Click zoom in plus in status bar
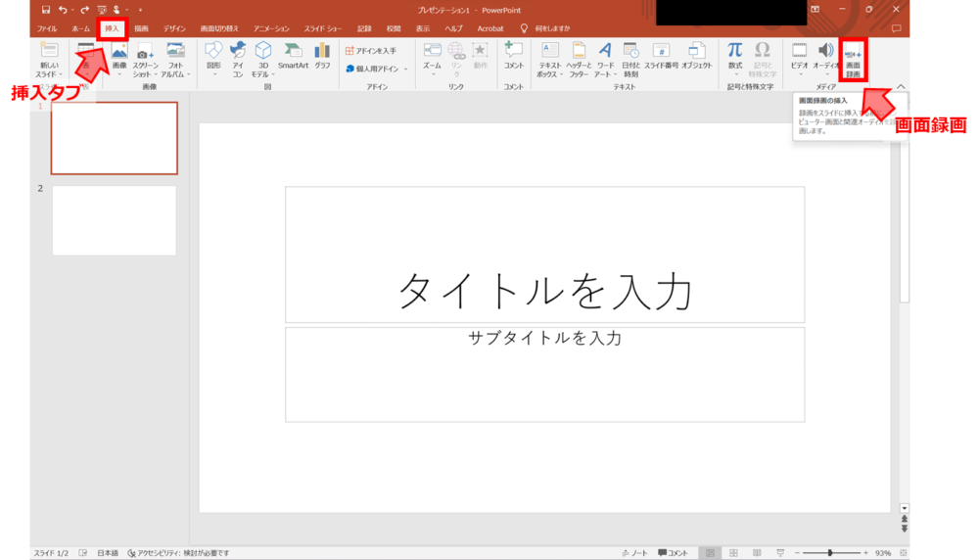This screenshot has width=979, height=560. 866,553
